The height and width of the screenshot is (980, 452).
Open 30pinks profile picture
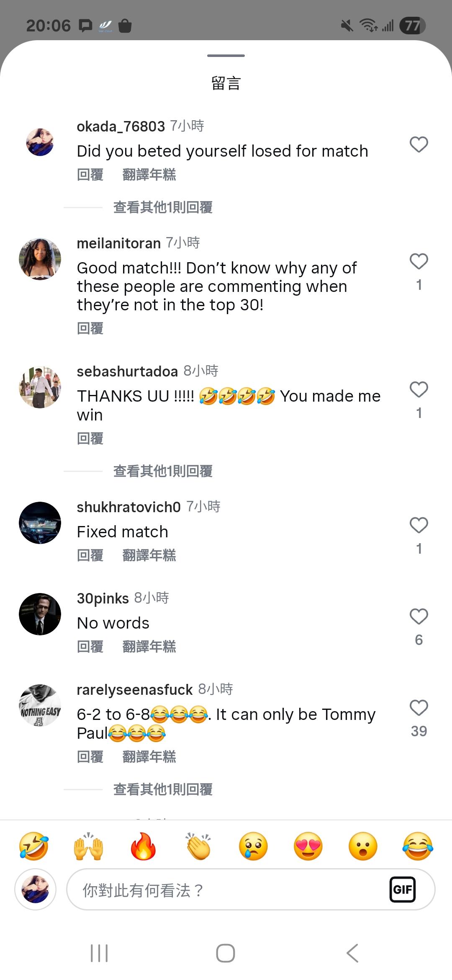(x=40, y=614)
